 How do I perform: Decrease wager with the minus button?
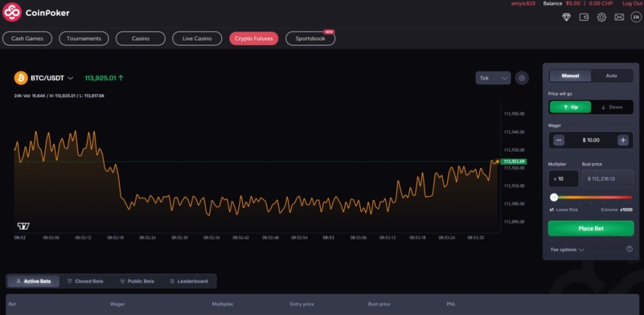coord(559,140)
